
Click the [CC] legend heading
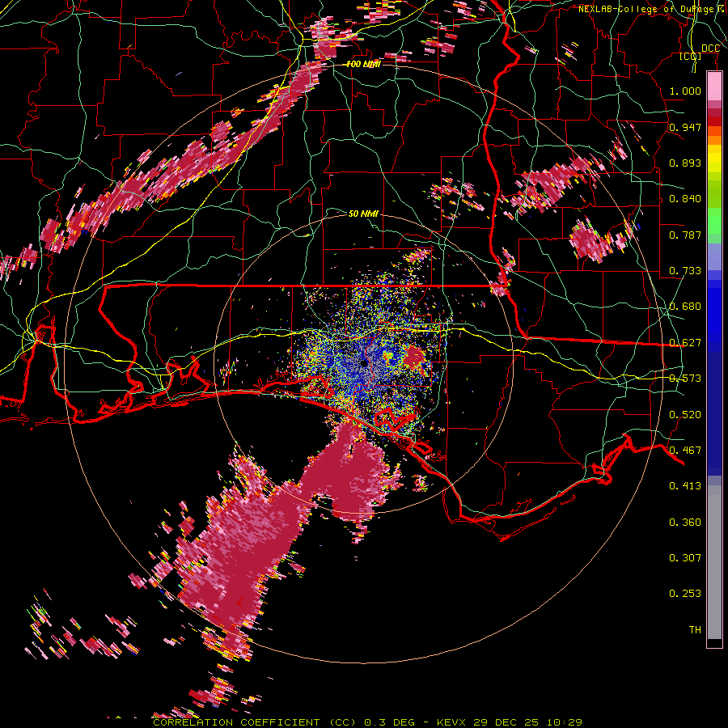pos(691,57)
